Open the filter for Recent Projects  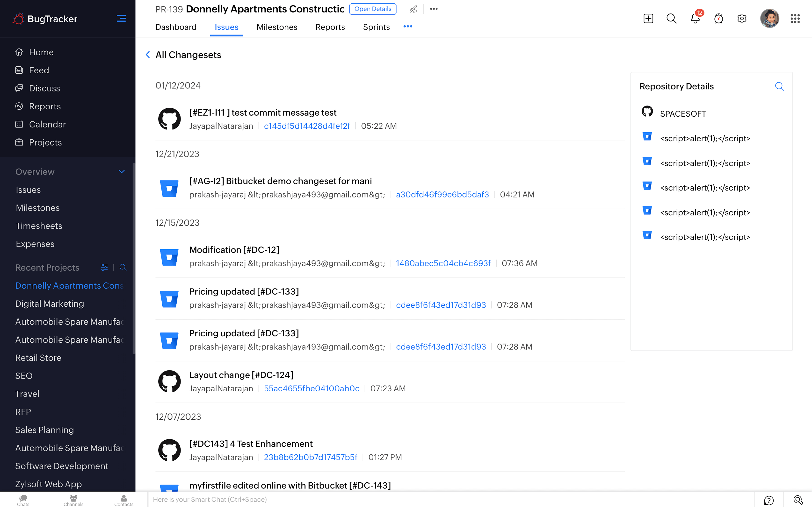pyautogui.click(x=104, y=267)
